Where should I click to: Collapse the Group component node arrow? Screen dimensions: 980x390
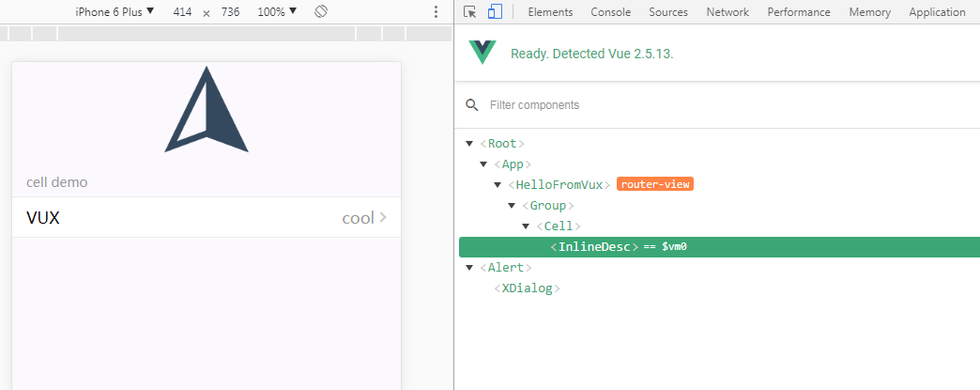pyautogui.click(x=512, y=206)
